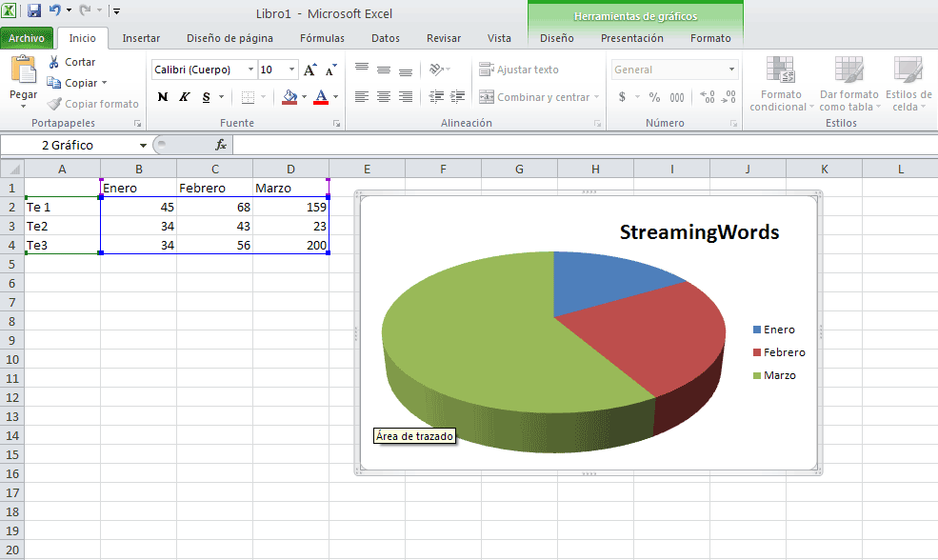Image resolution: width=938 pixels, height=560 pixels.
Task: Switch to the Fórmulas tab
Action: (x=322, y=38)
